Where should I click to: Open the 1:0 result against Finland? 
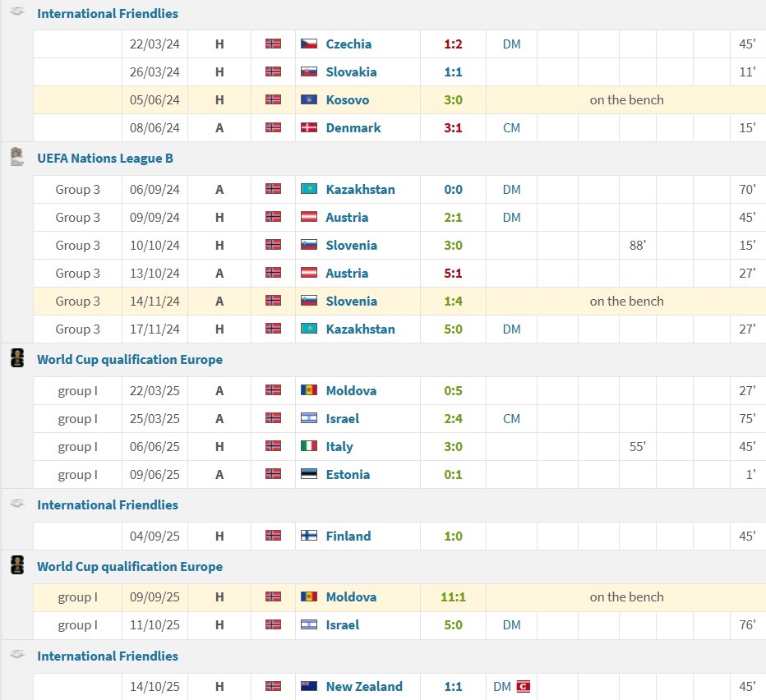[453, 536]
